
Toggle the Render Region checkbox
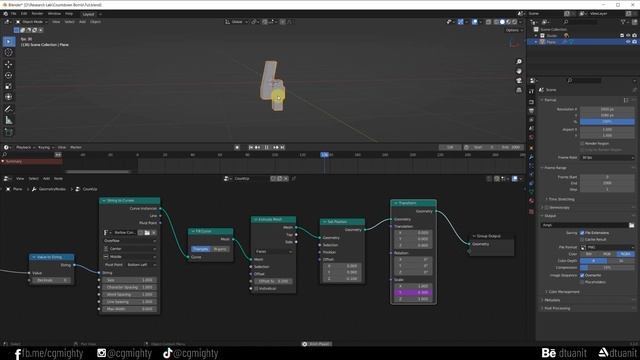click(582, 143)
